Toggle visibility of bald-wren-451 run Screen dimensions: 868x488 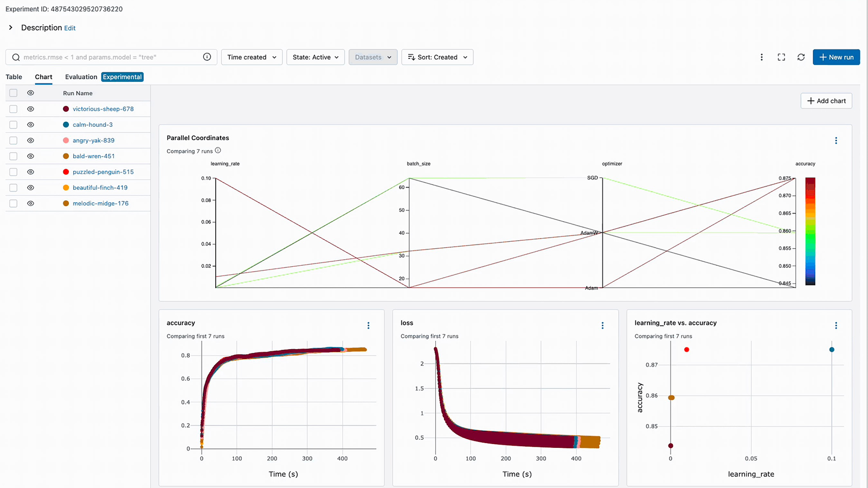click(x=30, y=156)
